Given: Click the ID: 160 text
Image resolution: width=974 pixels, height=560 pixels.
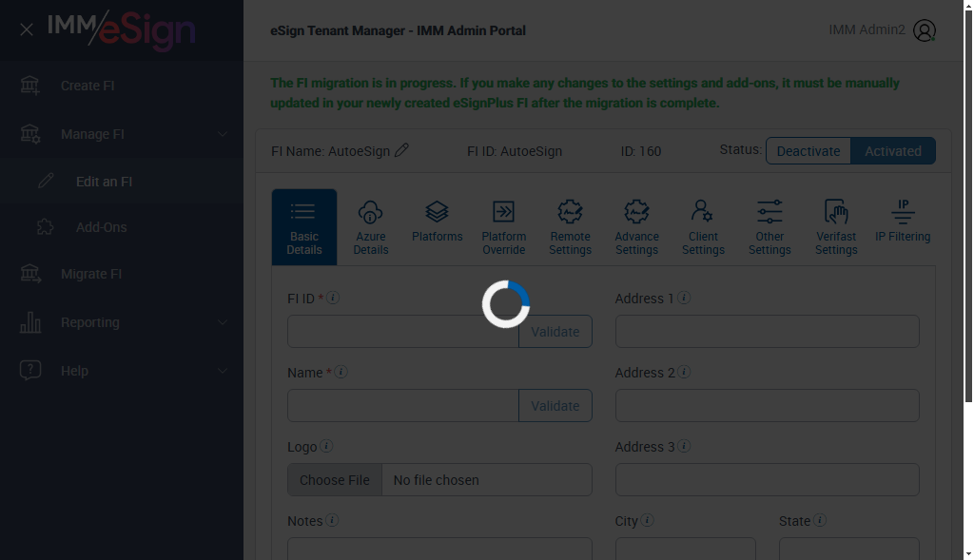Looking at the screenshot, I should pos(640,151).
